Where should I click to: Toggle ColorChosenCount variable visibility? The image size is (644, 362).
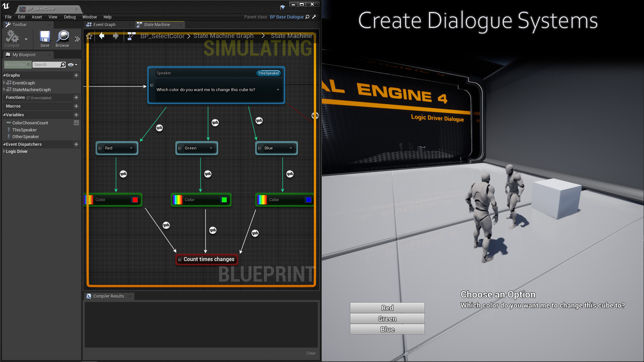(76, 123)
